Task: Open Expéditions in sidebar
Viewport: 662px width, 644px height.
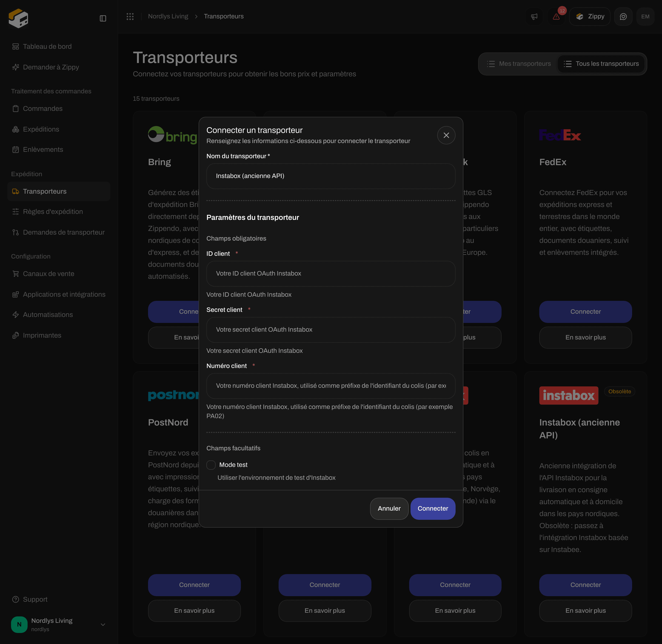Action: pyautogui.click(x=59, y=129)
